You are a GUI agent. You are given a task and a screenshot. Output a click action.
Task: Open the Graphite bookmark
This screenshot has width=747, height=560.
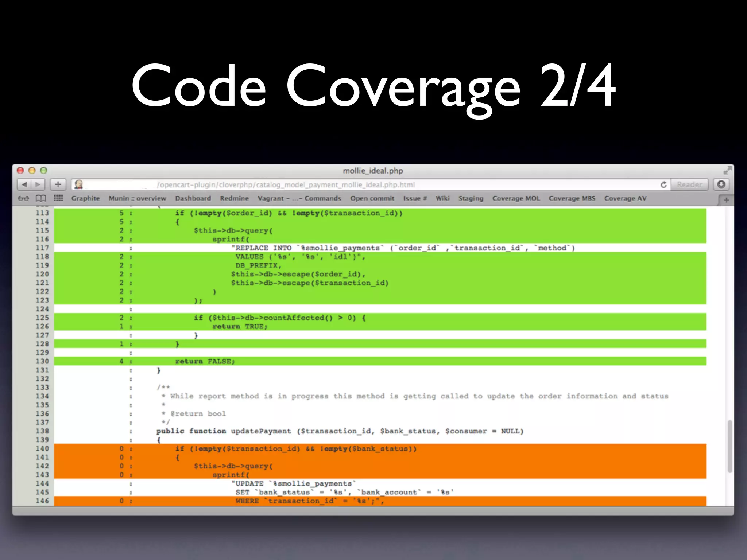pyautogui.click(x=86, y=198)
